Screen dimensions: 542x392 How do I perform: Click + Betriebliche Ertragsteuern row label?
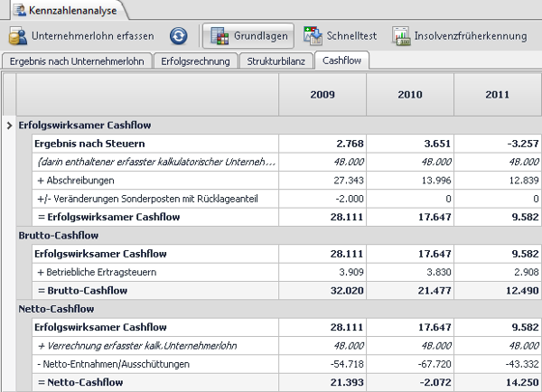[97, 272]
